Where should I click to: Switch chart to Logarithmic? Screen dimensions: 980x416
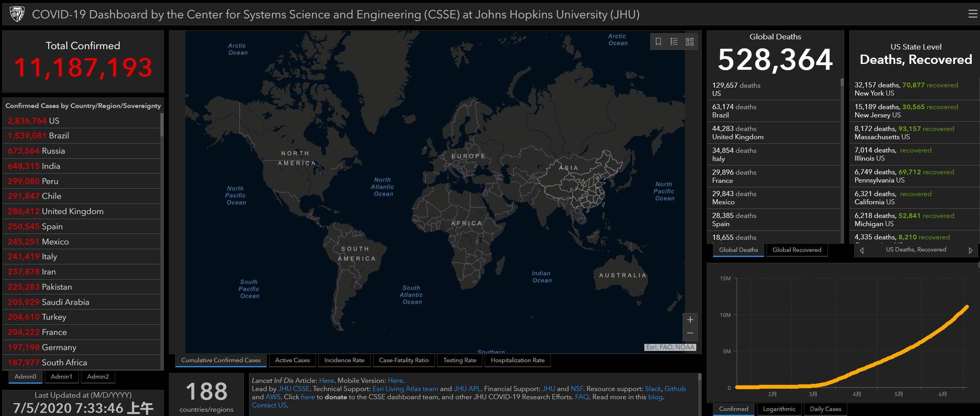coord(779,409)
